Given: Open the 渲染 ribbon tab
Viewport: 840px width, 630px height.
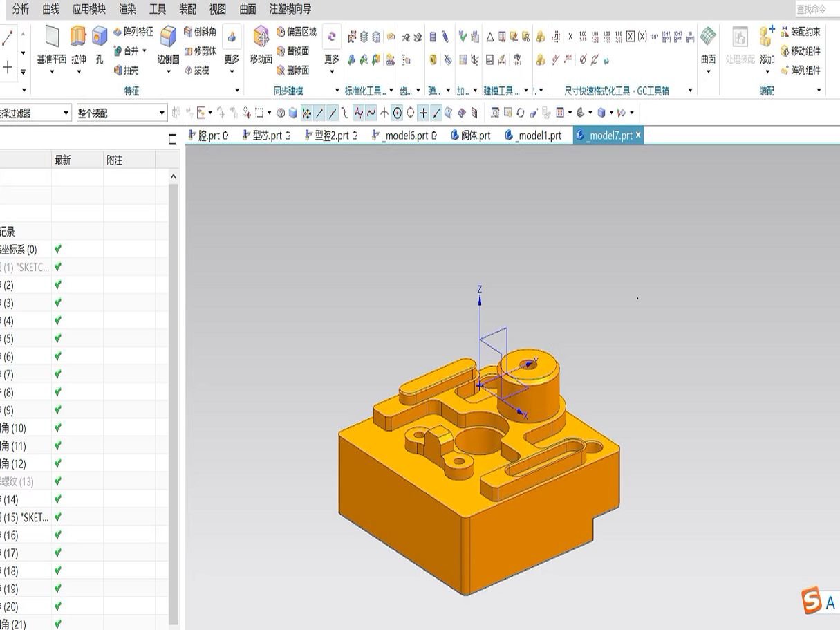Looking at the screenshot, I should (127, 9).
